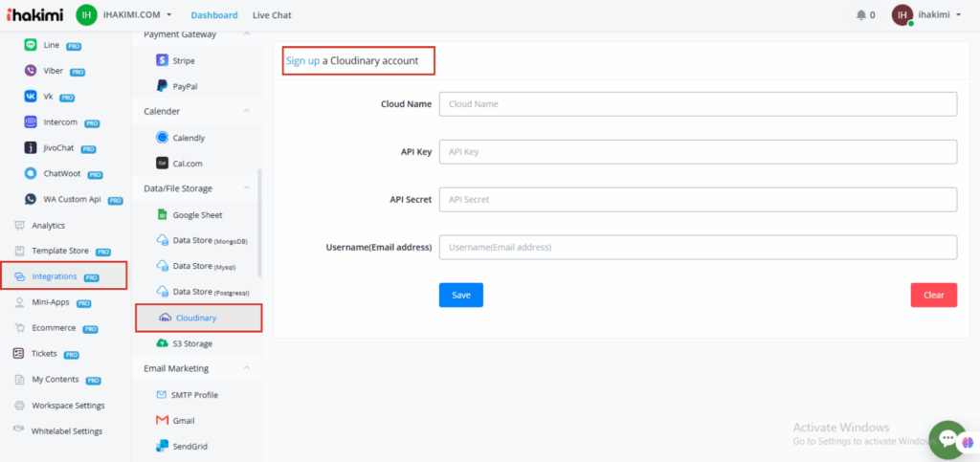Click the red Clear button
Screen dimensions: 980x462
pyautogui.click(x=933, y=296)
